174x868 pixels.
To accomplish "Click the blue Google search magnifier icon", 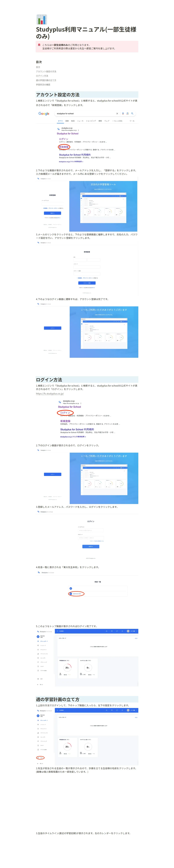I will 132,114.
